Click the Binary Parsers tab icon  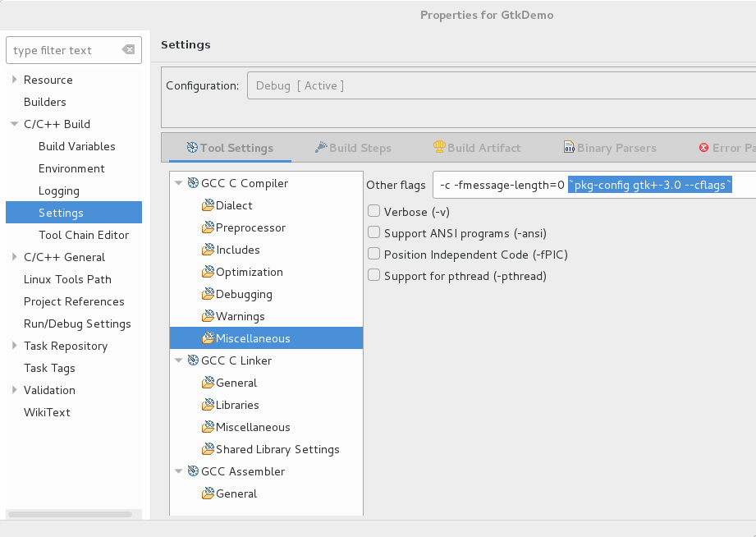point(569,147)
